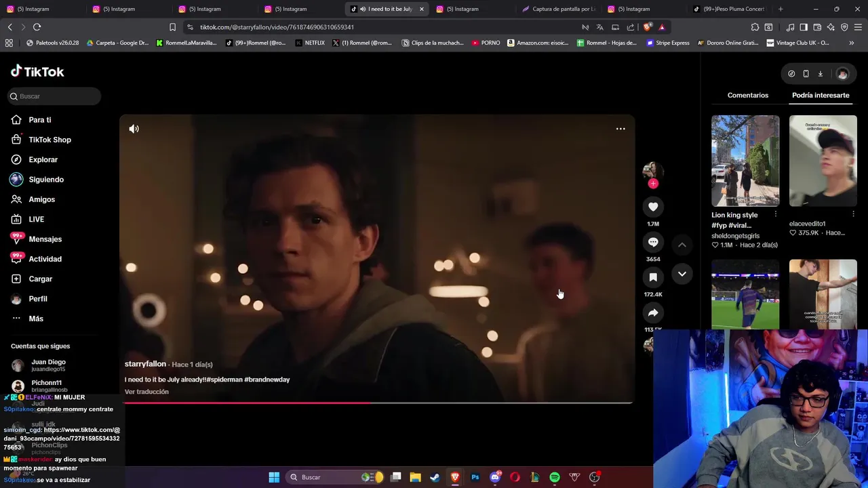Open LIVE in the sidebar
The image size is (868, 488).
point(36,219)
